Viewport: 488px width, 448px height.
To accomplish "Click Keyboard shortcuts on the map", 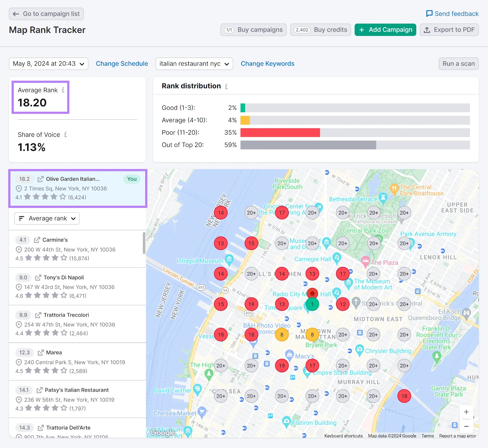I will click(x=343, y=436).
